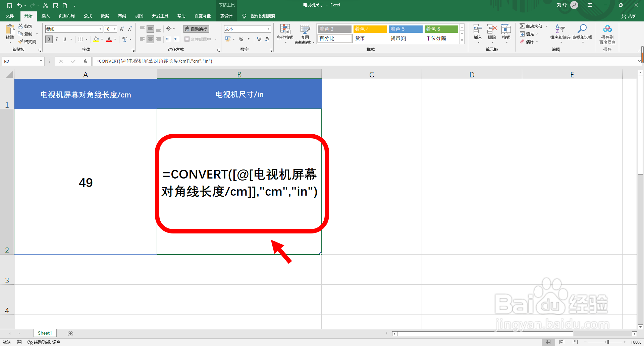The height and width of the screenshot is (346, 644).
Task: Click 自动求和 AutoSum
Action: 531,26
